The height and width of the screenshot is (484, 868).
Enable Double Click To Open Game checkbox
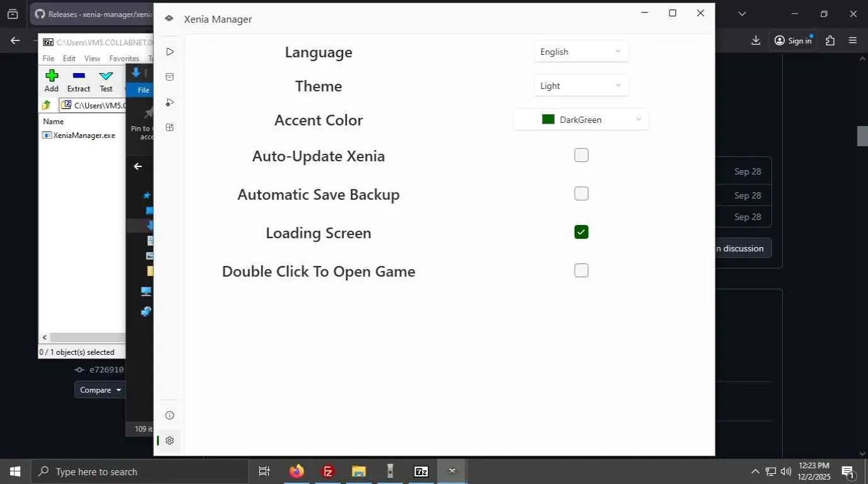[581, 270]
